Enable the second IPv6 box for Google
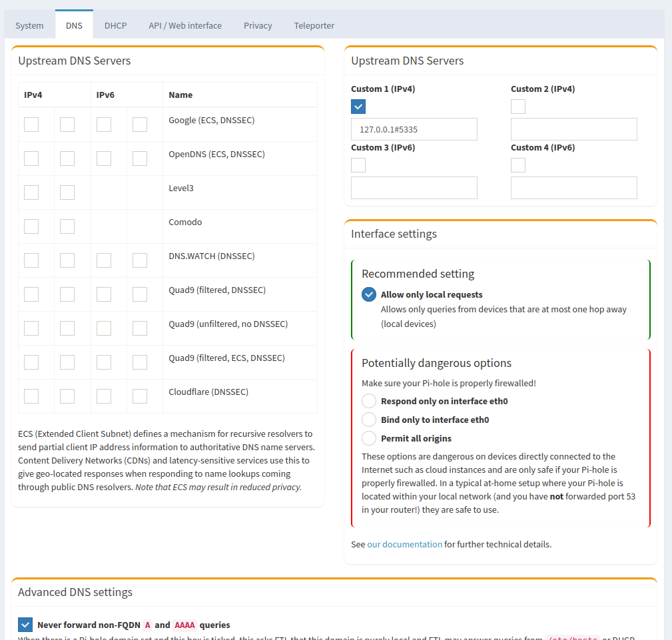 click(140, 125)
